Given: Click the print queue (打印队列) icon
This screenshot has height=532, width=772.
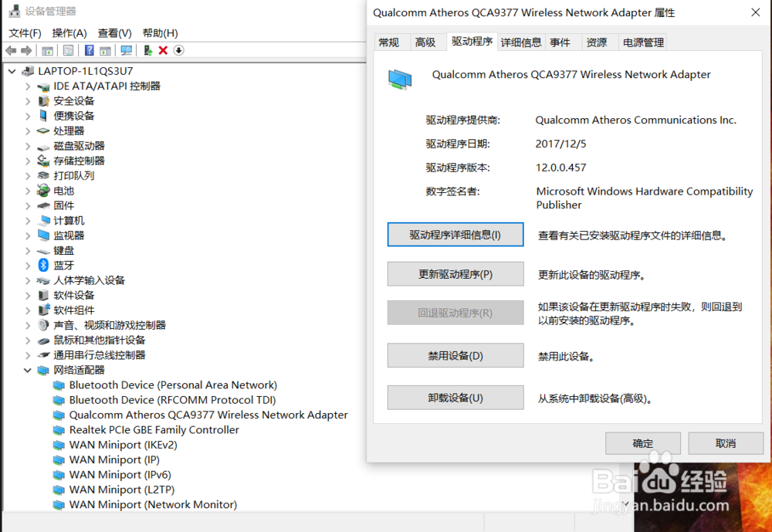Looking at the screenshot, I should coord(43,176).
